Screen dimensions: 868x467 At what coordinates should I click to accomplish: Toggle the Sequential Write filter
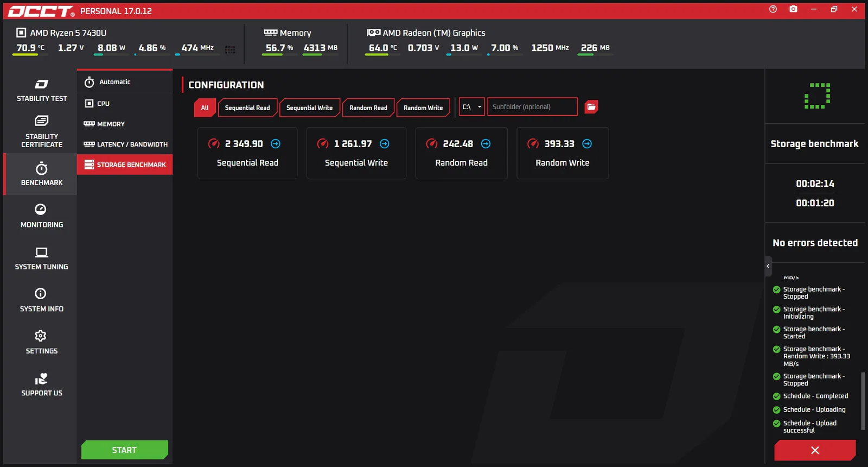tap(310, 108)
